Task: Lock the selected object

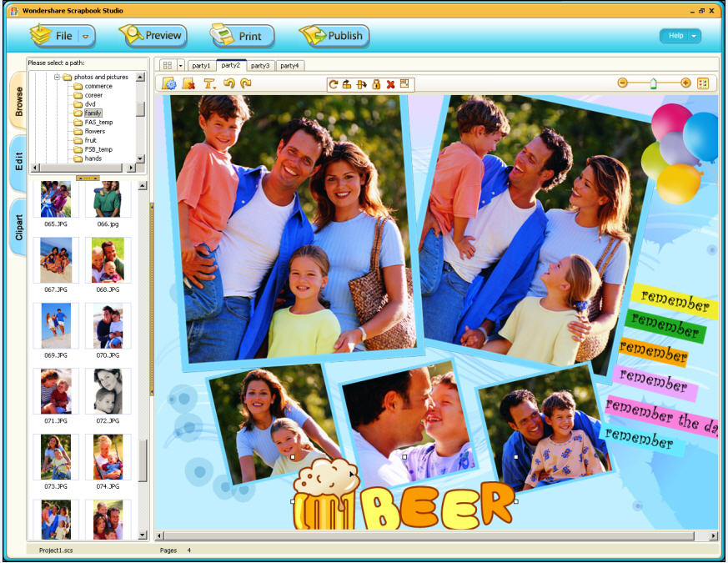Action: (x=376, y=84)
